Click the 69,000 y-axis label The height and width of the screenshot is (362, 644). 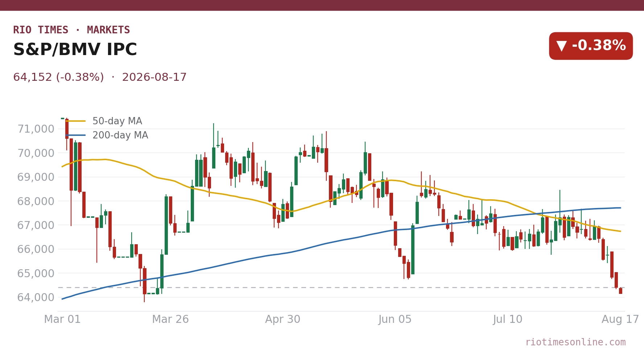point(36,177)
